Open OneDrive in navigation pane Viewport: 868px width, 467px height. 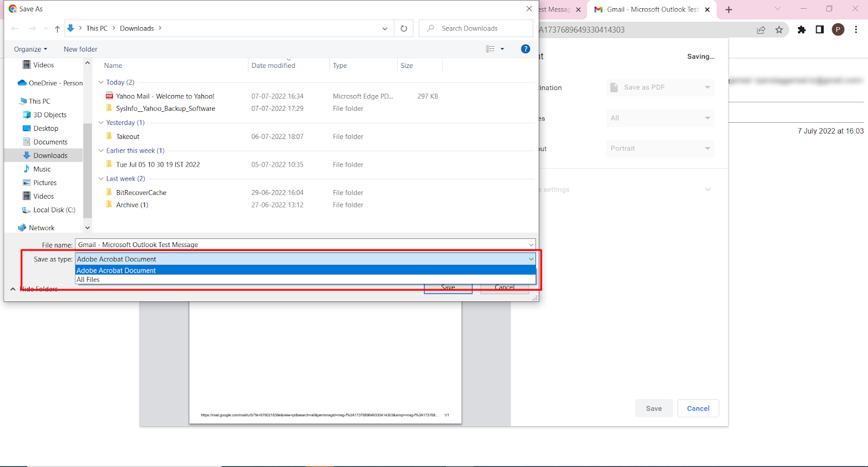(50, 83)
